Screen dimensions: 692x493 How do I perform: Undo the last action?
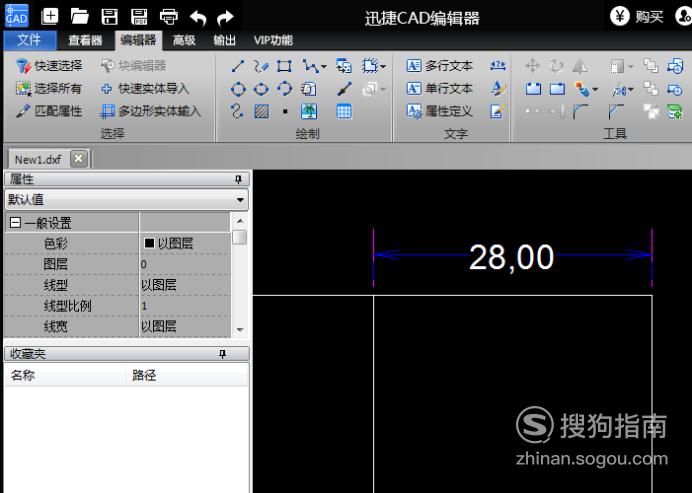(198, 18)
